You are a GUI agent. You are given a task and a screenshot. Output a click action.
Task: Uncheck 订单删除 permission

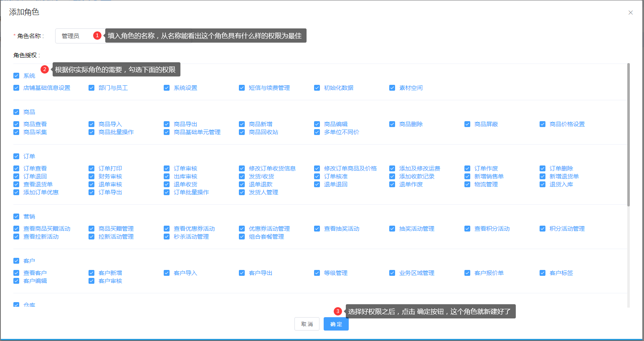(x=543, y=168)
